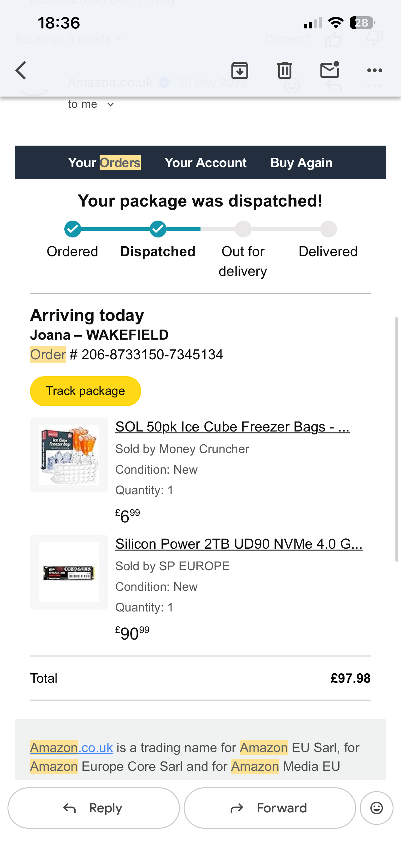The height and width of the screenshot is (868, 401).
Task: Delete the email using the trash icon
Action: coord(285,70)
